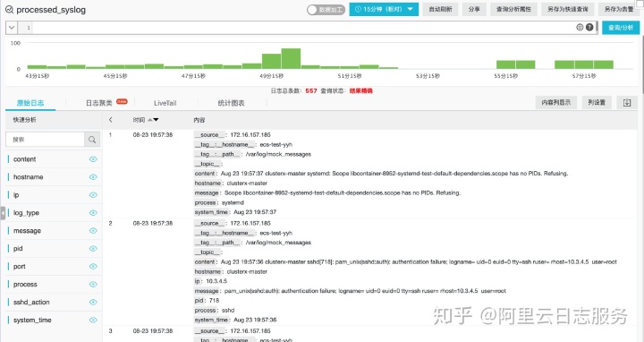The height and width of the screenshot is (342, 644).
Task: Switch to the 原始日志 tab
Action: [30, 103]
